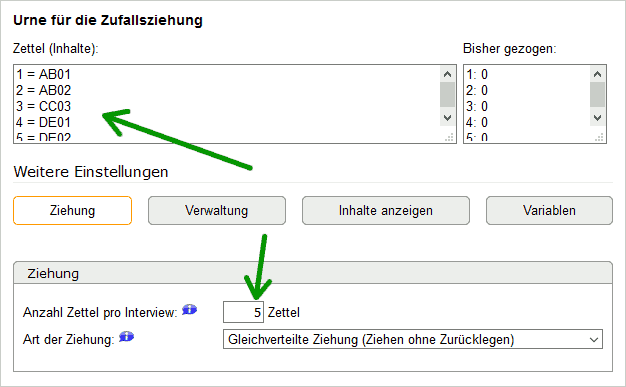Grab resize handle of Bisher gezogen box
626x387 pixels.
(599, 137)
